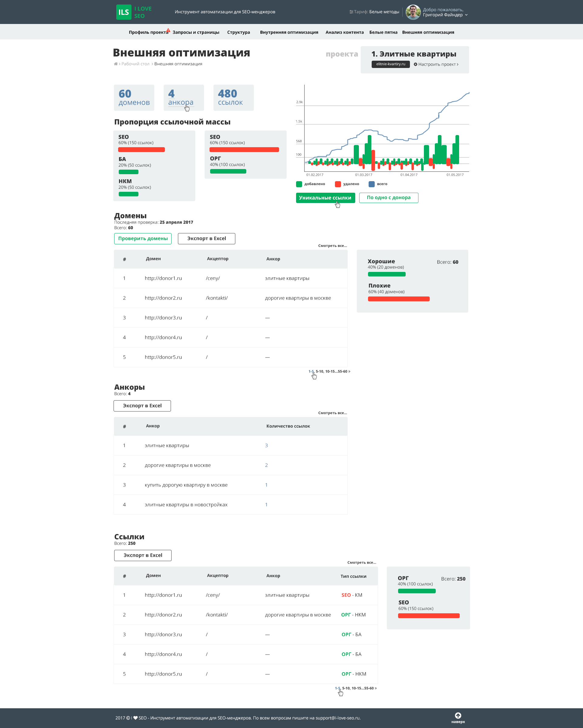
Task: Click the наверх scroll-to-top arrow
Action: point(458,718)
